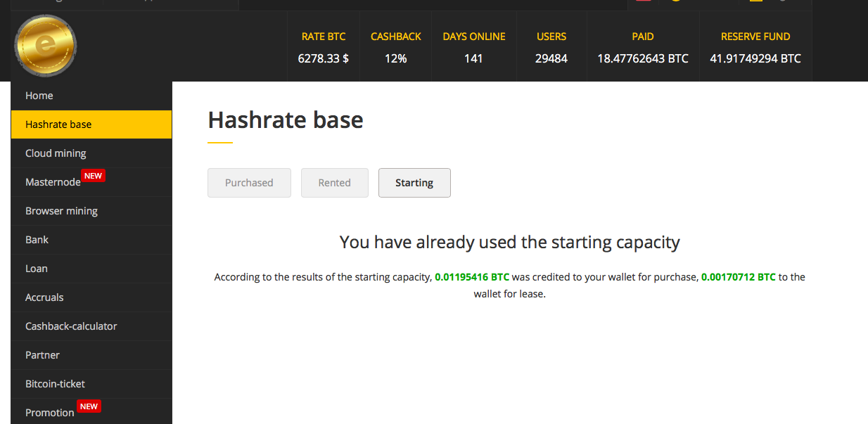Click the RATE BTC 6278.33 $ stat

coord(324,47)
